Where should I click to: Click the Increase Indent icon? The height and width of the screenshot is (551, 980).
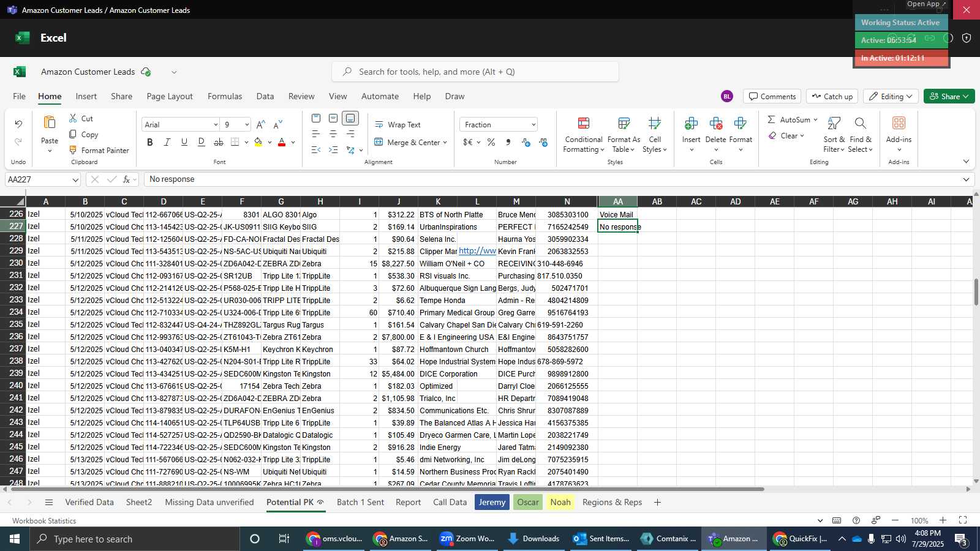(333, 149)
